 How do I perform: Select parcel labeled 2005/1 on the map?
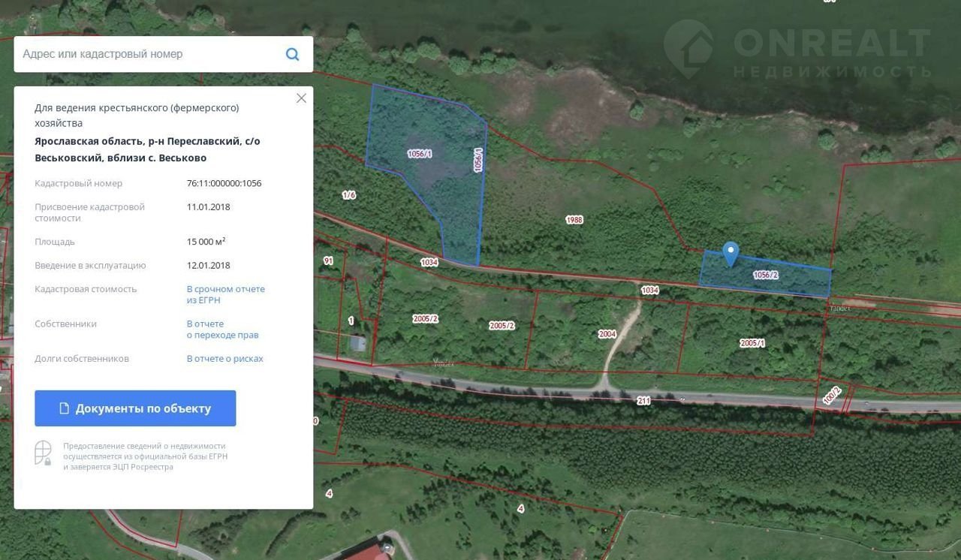(x=752, y=343)
